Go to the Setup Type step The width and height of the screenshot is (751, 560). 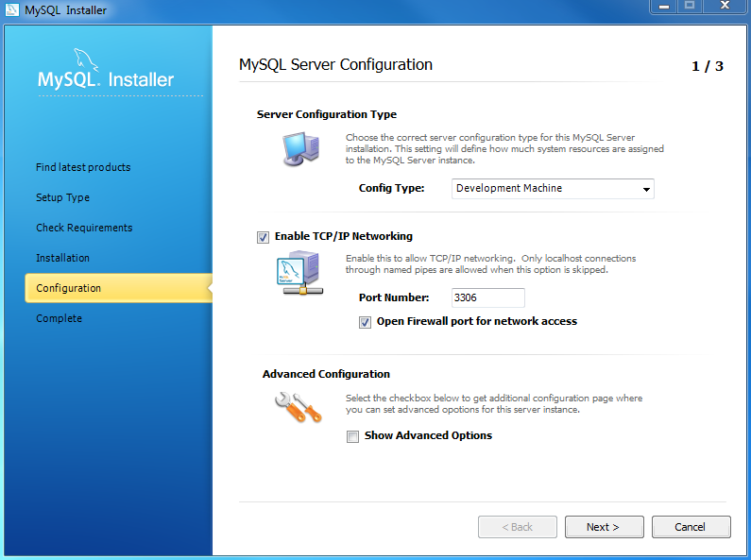[62, 197]
